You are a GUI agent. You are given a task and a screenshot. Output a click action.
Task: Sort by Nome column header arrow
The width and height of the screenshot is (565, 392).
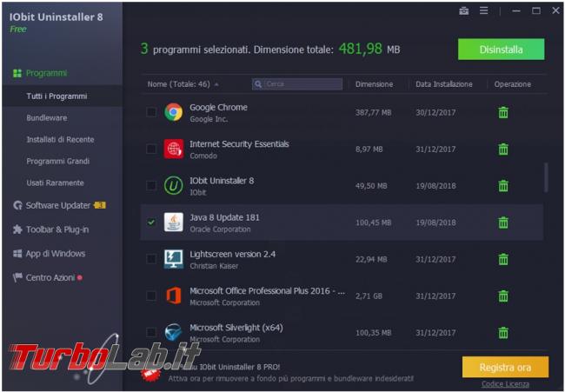pos(216,84)
